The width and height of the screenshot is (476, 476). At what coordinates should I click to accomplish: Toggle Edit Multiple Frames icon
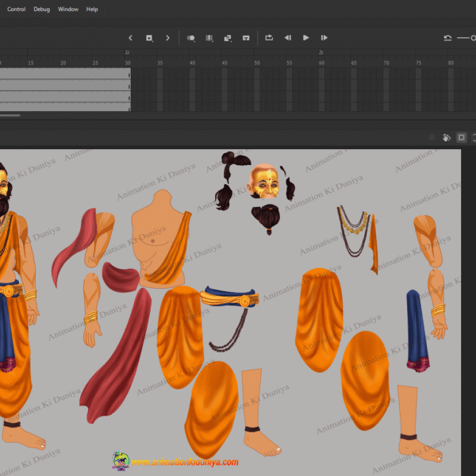[x=209, y=38]
